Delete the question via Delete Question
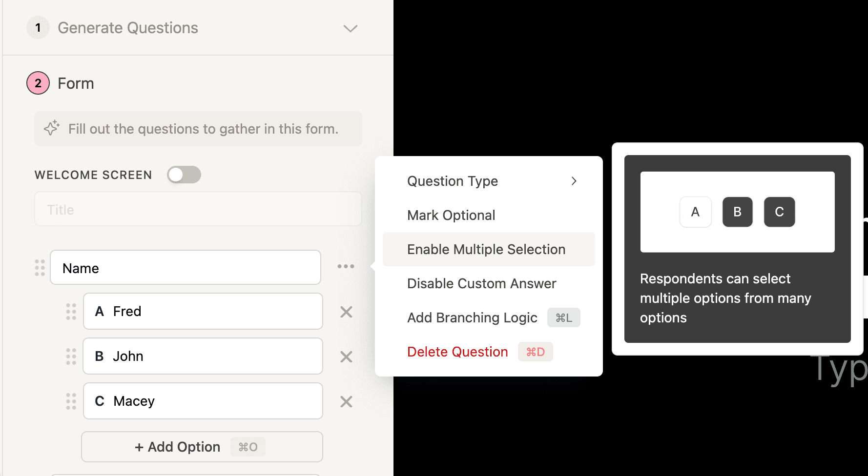Viewport: 868px width, 476px height. point(457,351)
